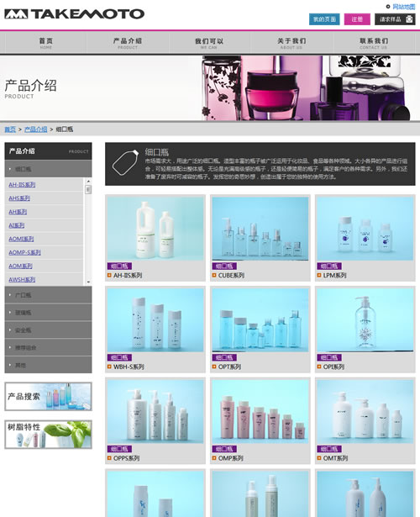Open the WBH-S系列 product photo
Viewport: 420px width, 517px height.
click(x=155, y=319)
